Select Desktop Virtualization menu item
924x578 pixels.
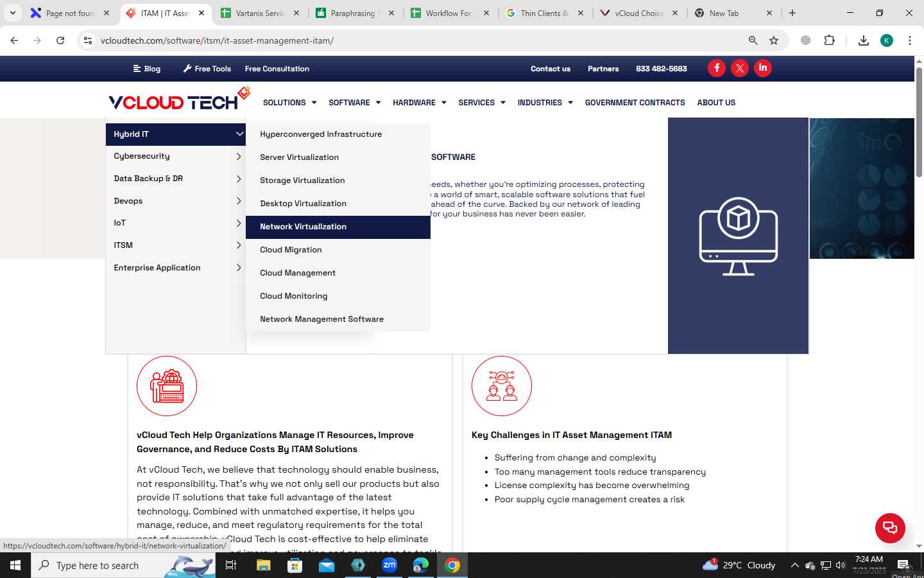(338, 204)
